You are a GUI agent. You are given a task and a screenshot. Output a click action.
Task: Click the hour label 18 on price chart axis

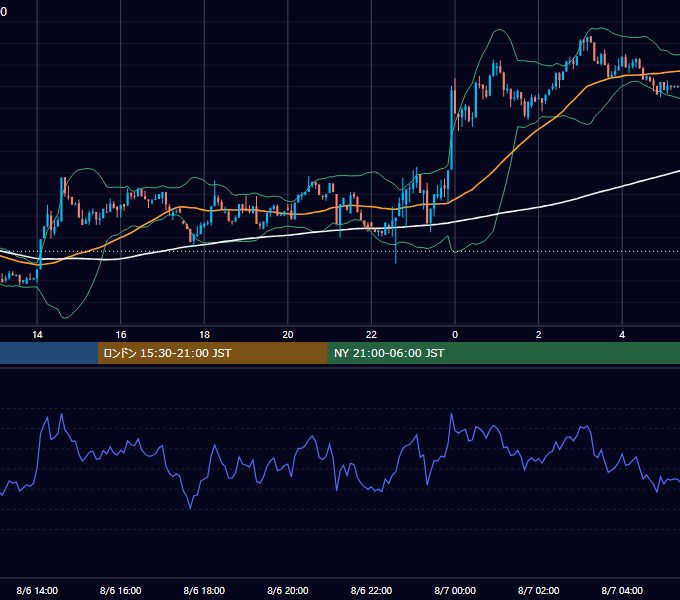(x=204, y=335)
